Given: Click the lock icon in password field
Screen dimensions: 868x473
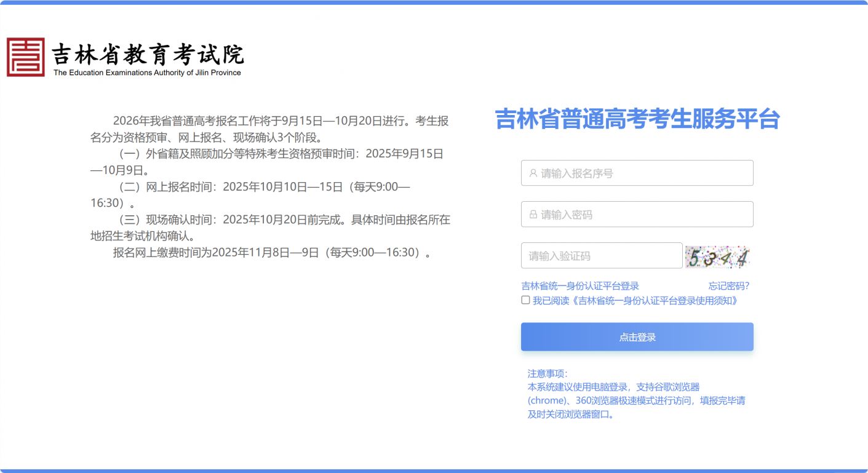Looking at the screenshot, I should coord(533,215).
